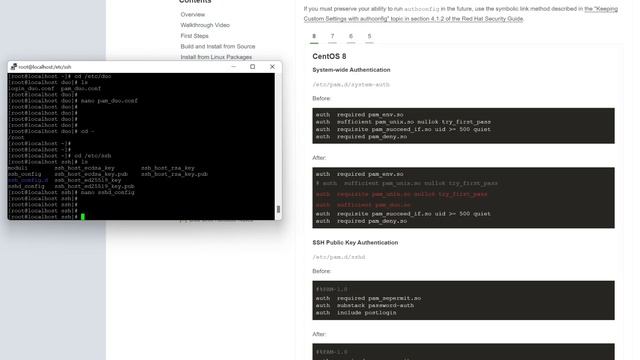Click 'auth required pam_env.so' in first Before block

pos(359,115)
